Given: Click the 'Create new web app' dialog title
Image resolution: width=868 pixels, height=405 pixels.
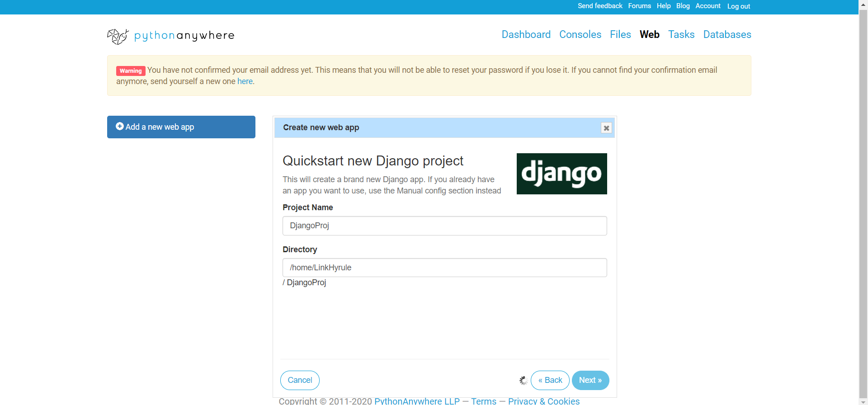Looking at the screenshot, I should pos(321,127).
